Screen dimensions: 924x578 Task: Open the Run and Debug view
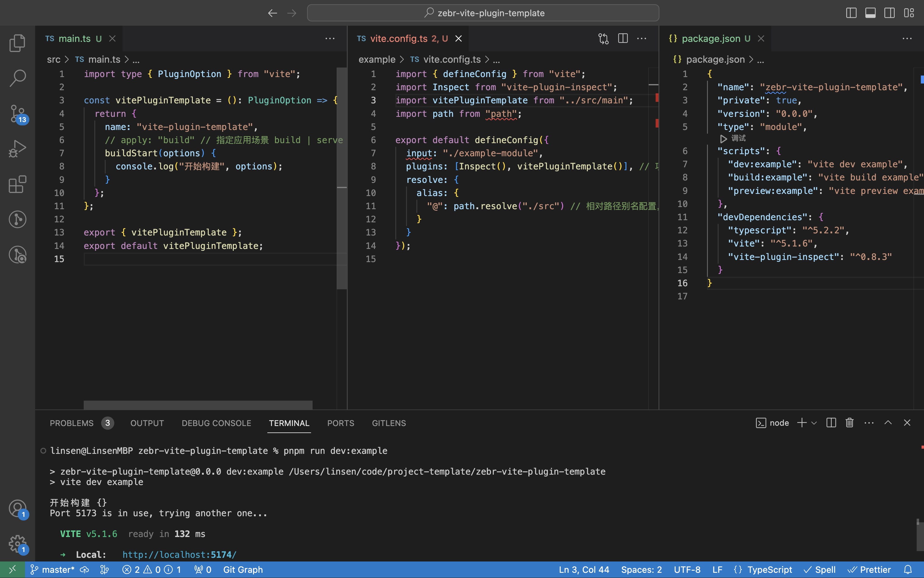coord(17,149)
